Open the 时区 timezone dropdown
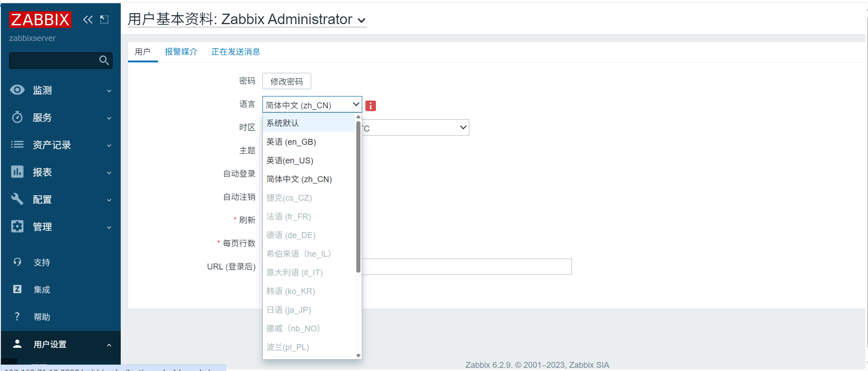 pos(415,127)
